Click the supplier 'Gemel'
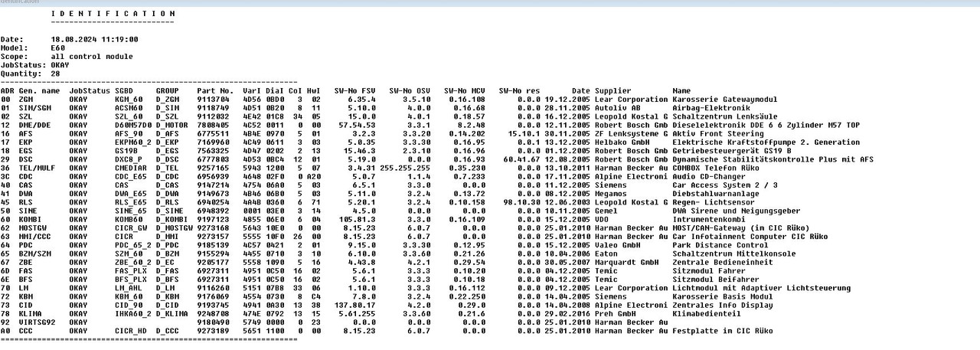 click(x=606, y=211)
